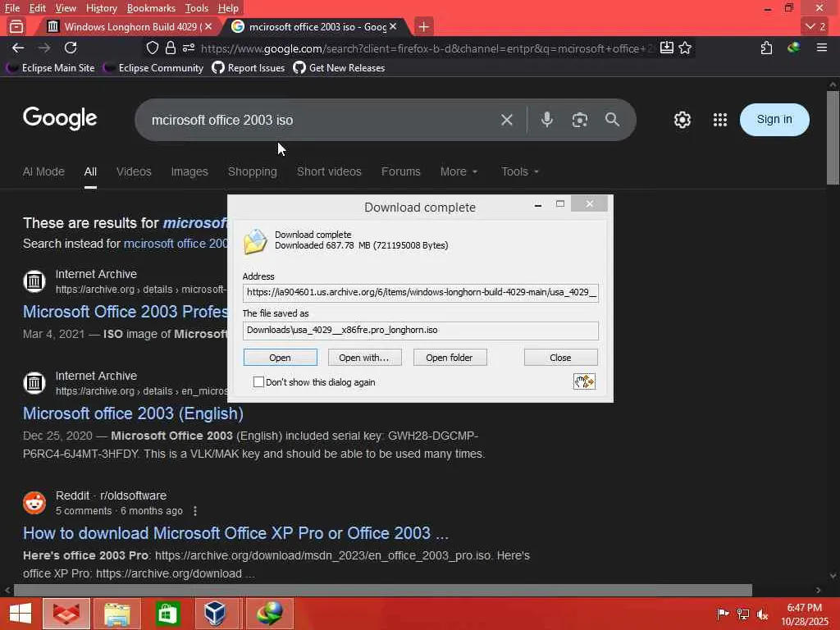Open Internet Download Manager taskbar icon
This screenshot has height=630, width=840.
269,614
